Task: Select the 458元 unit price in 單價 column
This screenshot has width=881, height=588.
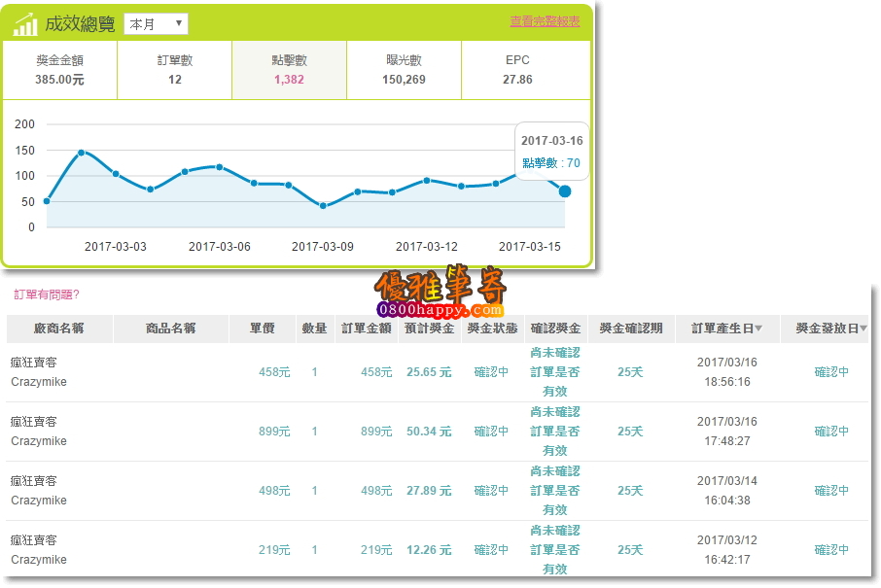Action: [x=274, y=372]
